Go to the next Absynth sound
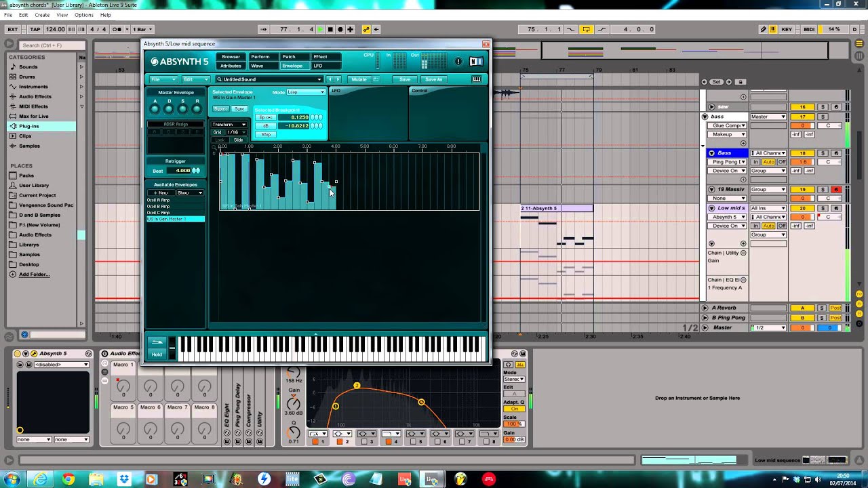This screenshot has height=488, width=868. tap(338, 79)
